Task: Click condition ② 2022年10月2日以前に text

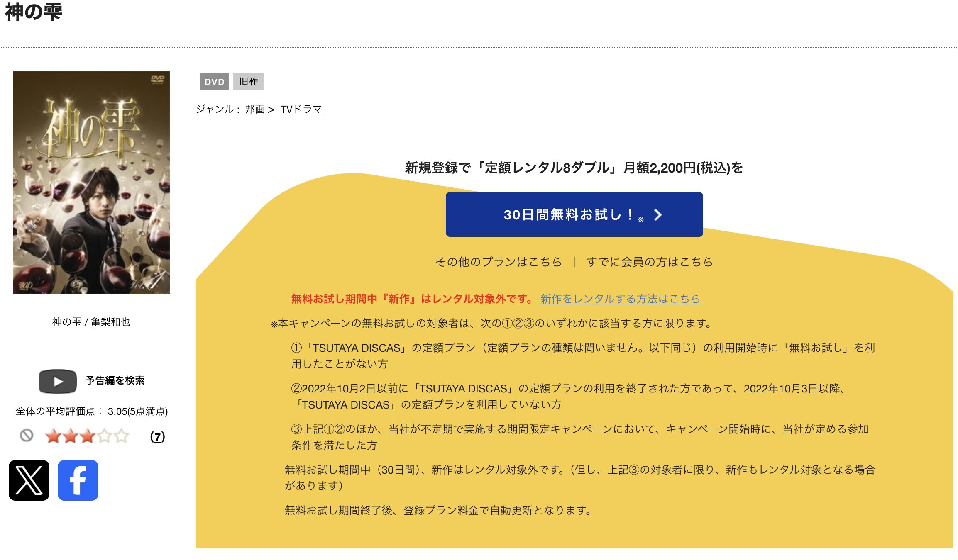Action: (x=569, y=396)
